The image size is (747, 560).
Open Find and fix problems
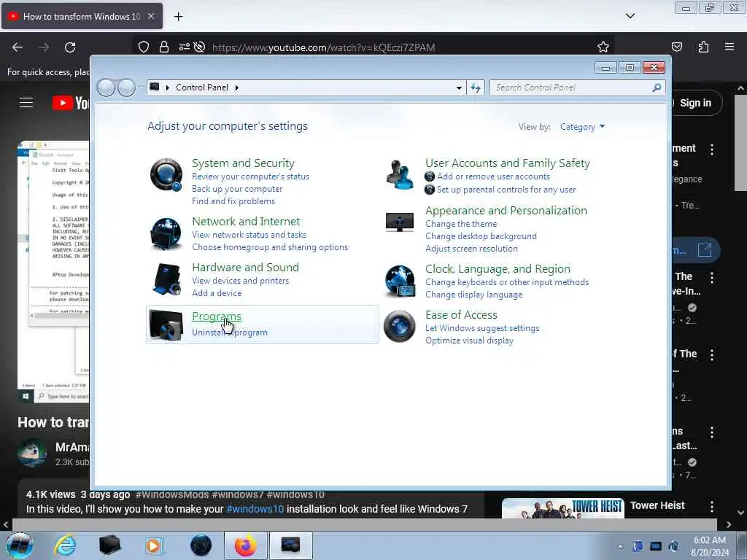click(233, 201)
